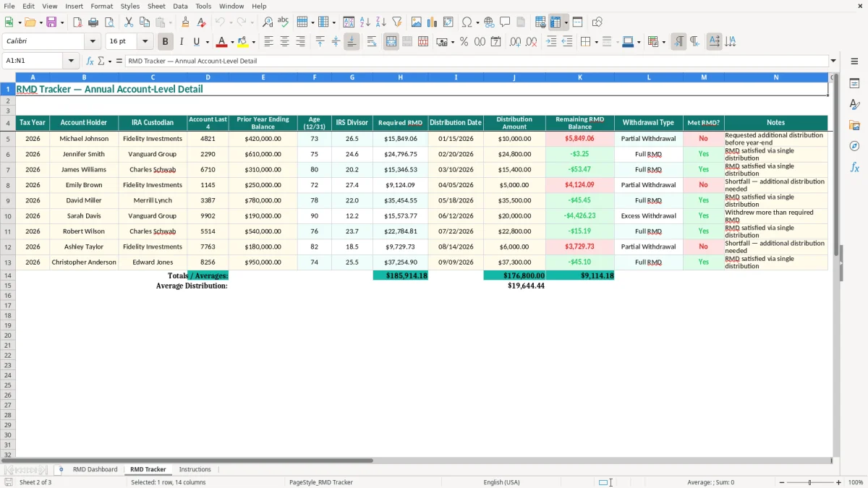Click Delete Decimal Place
The height and width of the screenshot is (488, 868).
[x=531, y=42]
